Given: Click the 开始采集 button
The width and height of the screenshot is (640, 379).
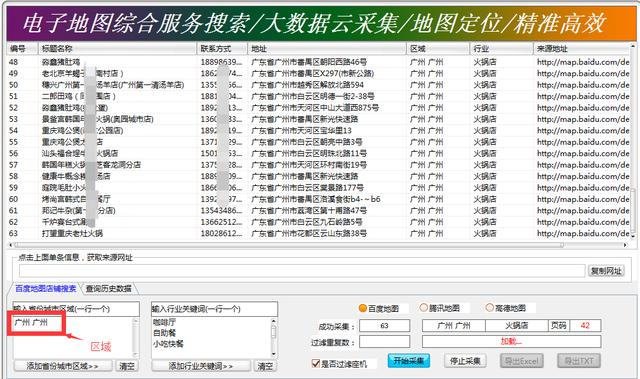Looking at the screenshot, I should (409, 361).
